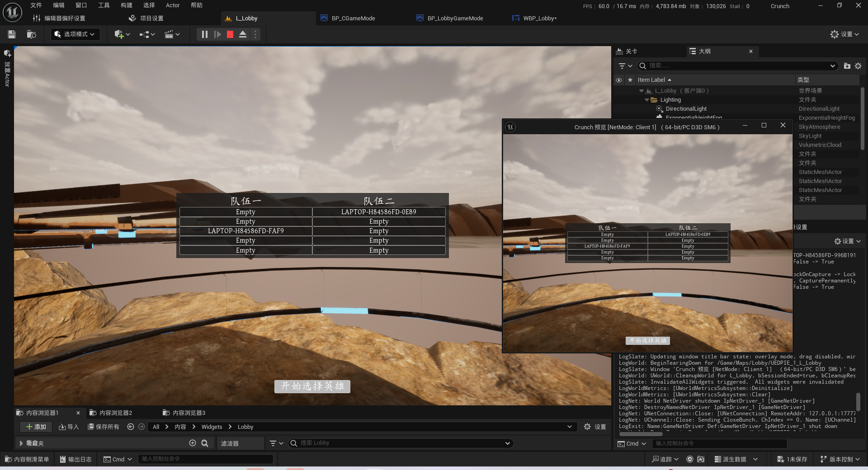Open selection mode dropdown
The image size is (868, 470).
75,34
